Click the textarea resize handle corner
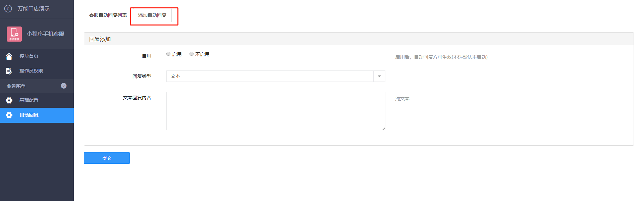644x201 pixels. click(x=383, y=128)
